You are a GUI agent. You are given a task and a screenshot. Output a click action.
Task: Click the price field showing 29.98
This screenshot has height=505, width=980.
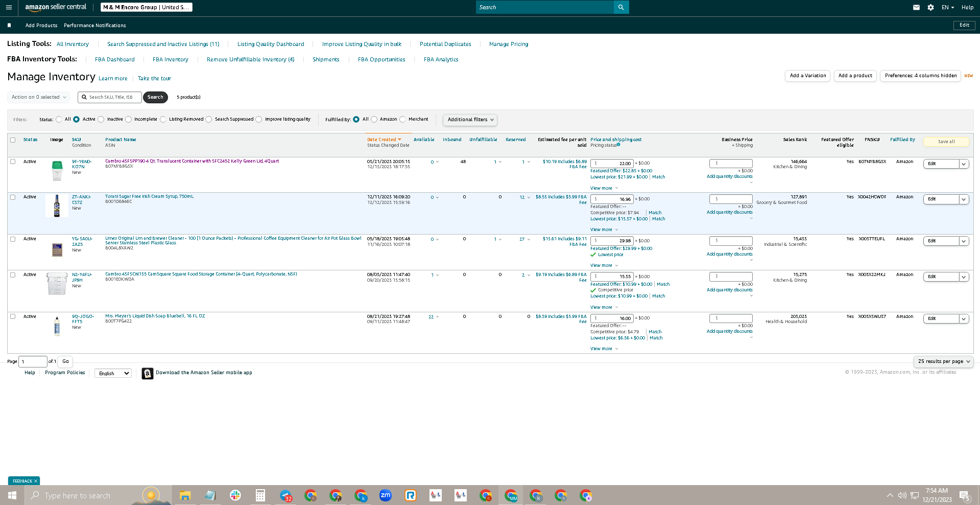pyautogui.click(x=612, y=241)
